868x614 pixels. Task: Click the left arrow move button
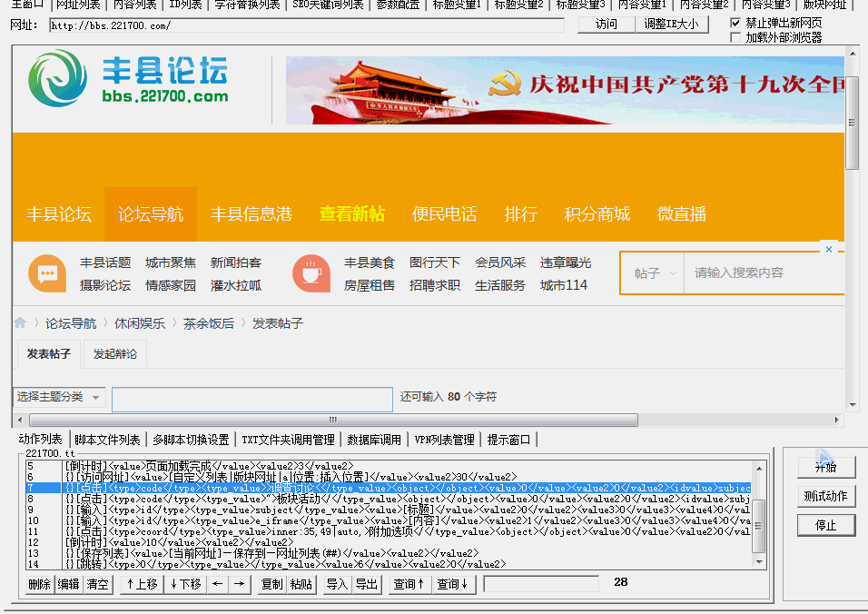tap(218, 584)
